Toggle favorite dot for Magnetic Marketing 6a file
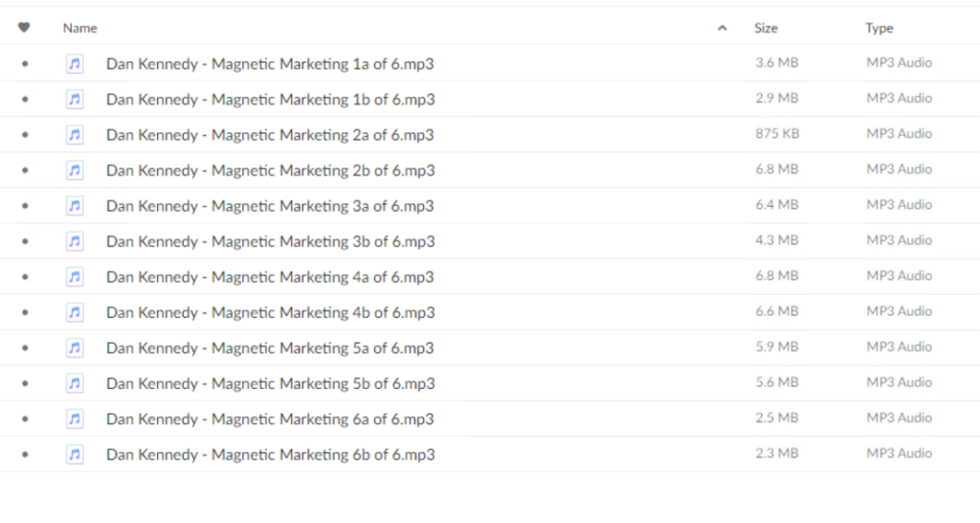This screenshot has height=523, width=980. 25,419
